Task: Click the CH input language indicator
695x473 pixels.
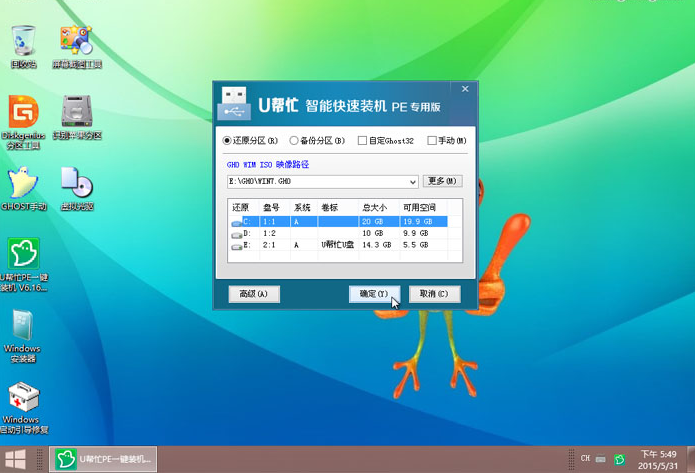Action: click(x=585, y=458)
